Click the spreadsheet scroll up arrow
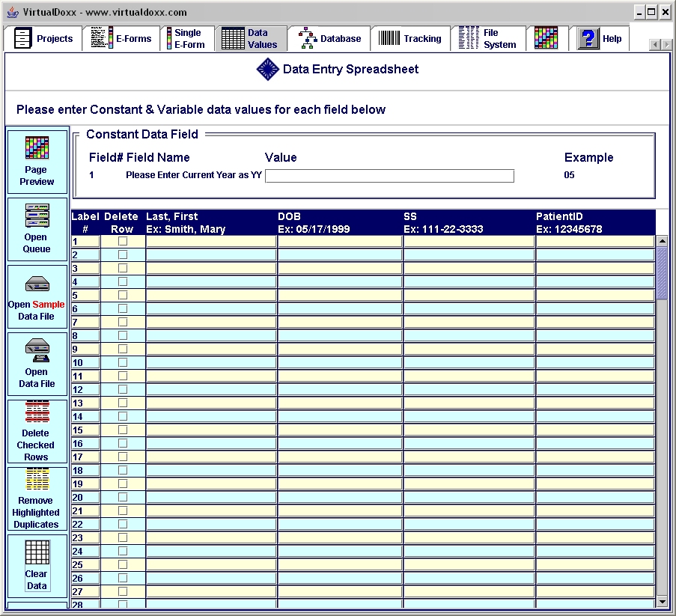 coord(663,241)
